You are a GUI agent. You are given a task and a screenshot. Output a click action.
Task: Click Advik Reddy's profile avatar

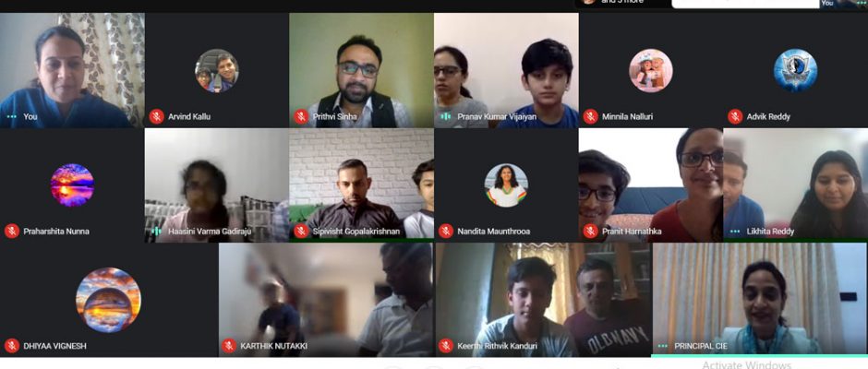tap(795, 70)
